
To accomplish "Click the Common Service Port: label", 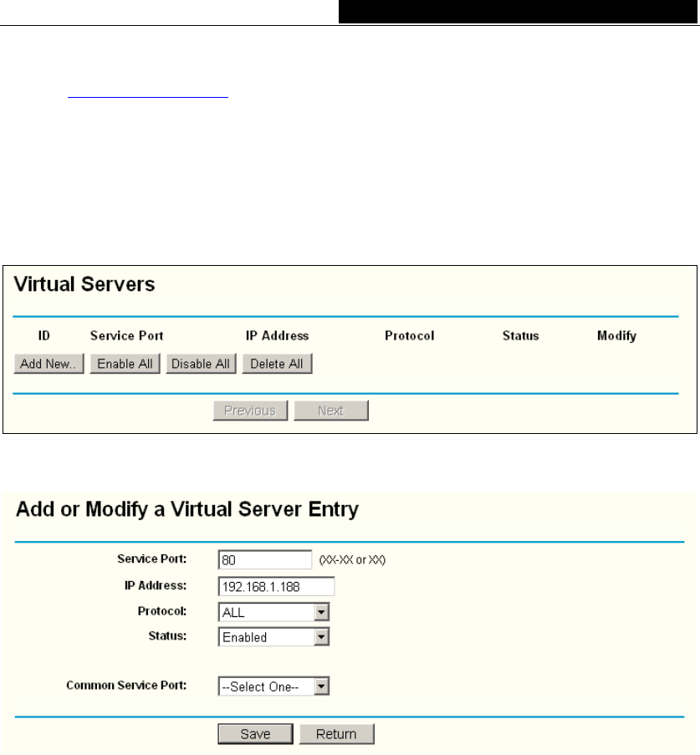I will 126,685.
